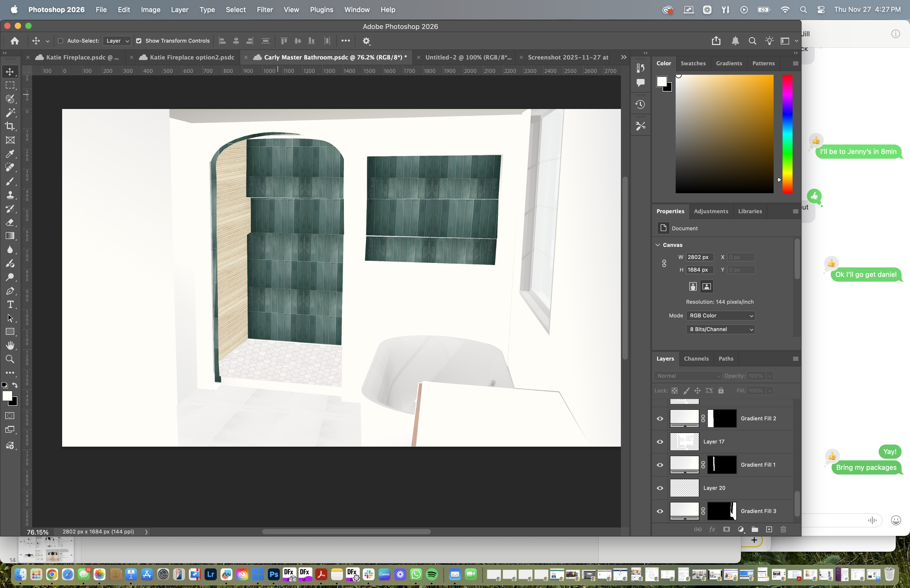Hide the Layer 17 layer
The height and width of the screenshot is (588, 910).
tap(660, 442)
